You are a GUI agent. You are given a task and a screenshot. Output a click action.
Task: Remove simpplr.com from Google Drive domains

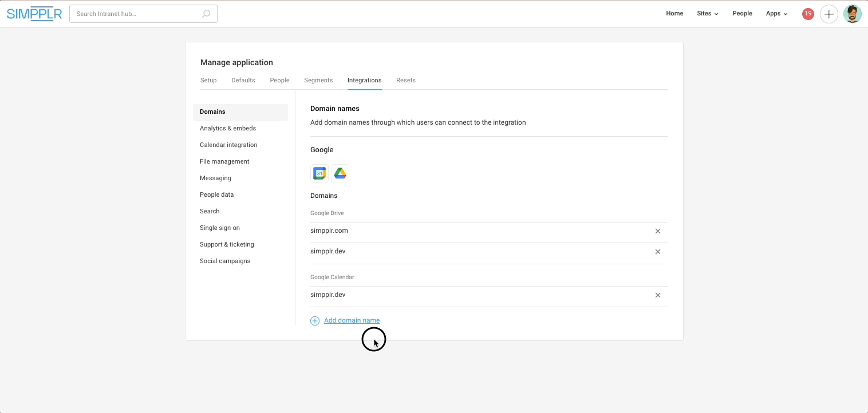(657, 231)
